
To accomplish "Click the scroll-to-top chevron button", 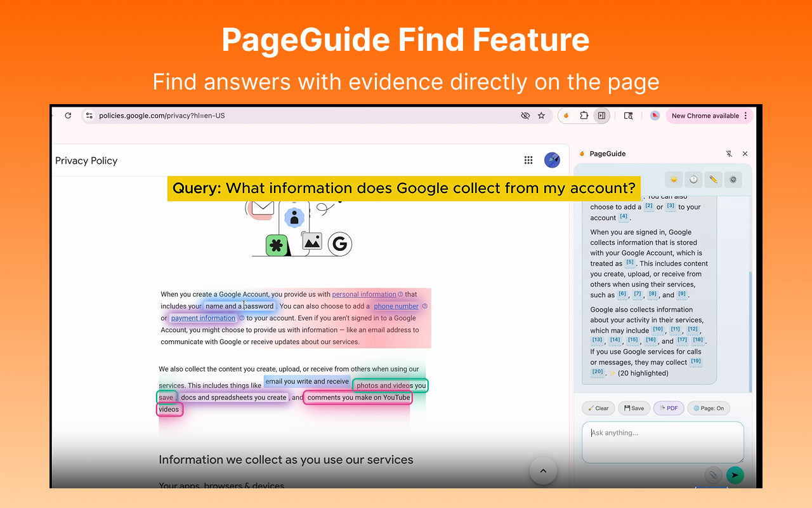I will click(543, 471).
